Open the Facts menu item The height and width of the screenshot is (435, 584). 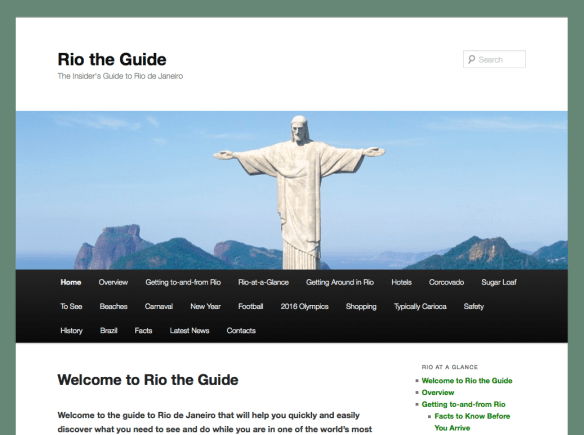(x=143, y=331)
